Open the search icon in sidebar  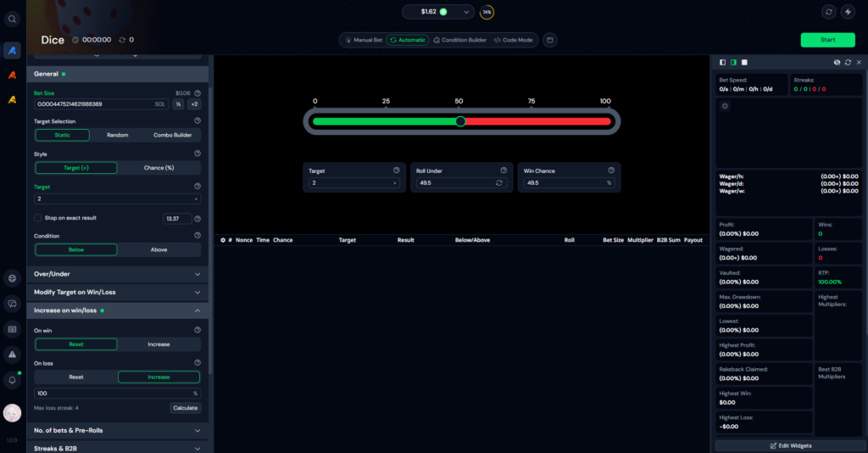pyautogui.click(x=12, y=19)
